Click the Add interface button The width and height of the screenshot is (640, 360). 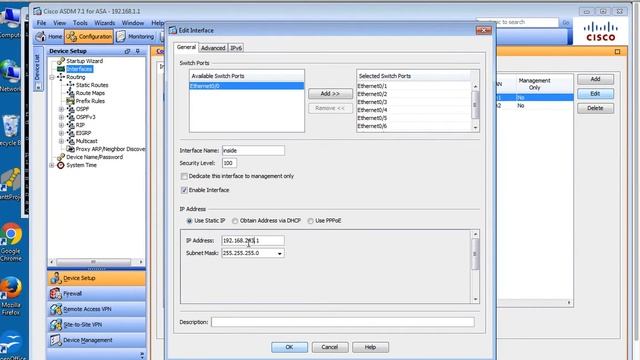click(x=596, y=79)
